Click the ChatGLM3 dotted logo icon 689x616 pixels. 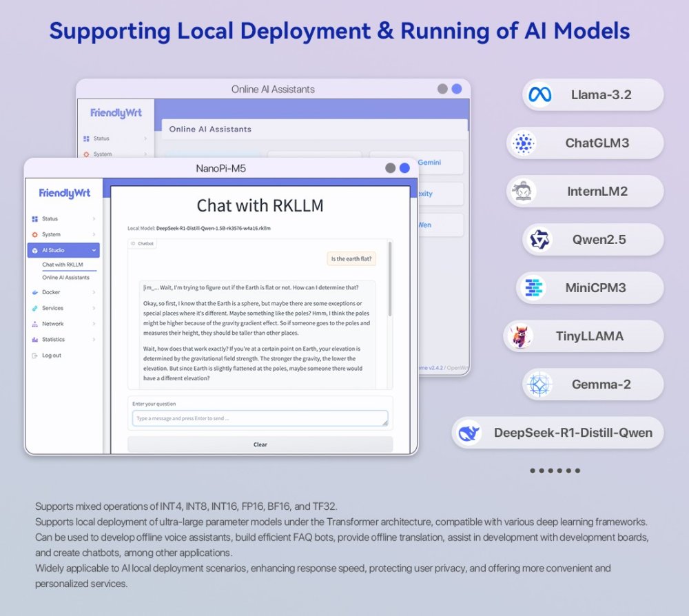pos(524,143)
